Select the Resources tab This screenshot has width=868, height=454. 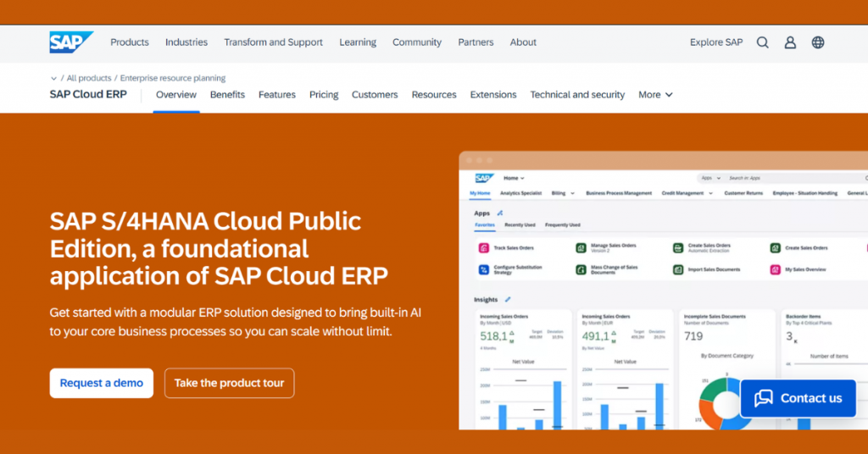click(434, 95)
